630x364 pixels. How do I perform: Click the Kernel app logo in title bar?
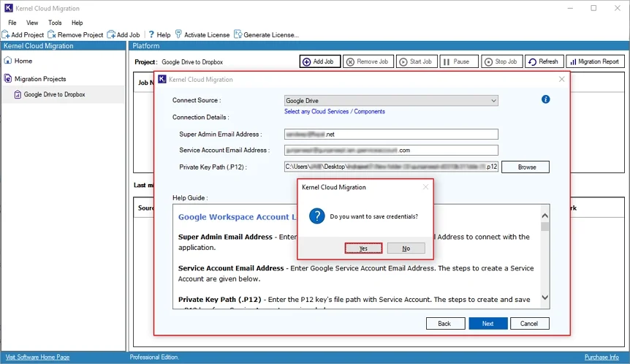(9, 8)
